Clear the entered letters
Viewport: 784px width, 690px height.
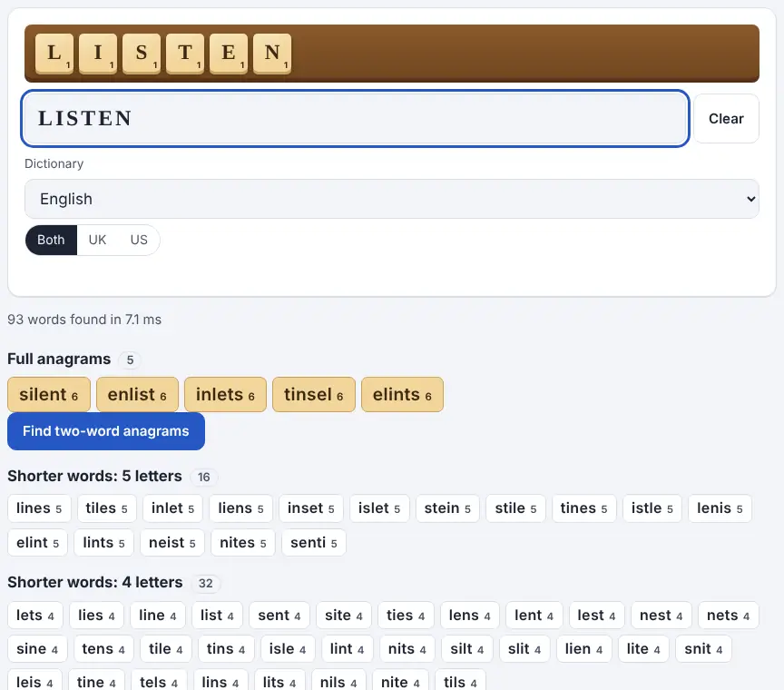point(726,119)
